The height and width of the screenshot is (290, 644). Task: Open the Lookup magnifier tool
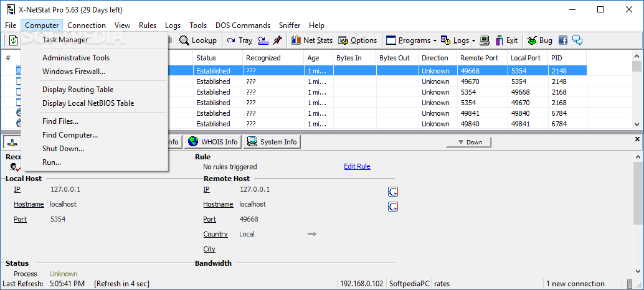(x=198, y=40)
